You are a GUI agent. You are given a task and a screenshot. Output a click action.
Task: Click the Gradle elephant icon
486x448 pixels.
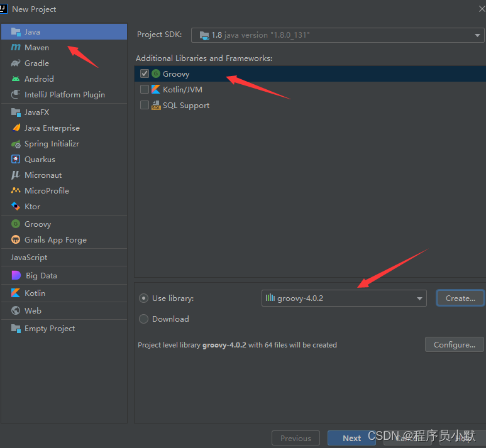[16, 63]
